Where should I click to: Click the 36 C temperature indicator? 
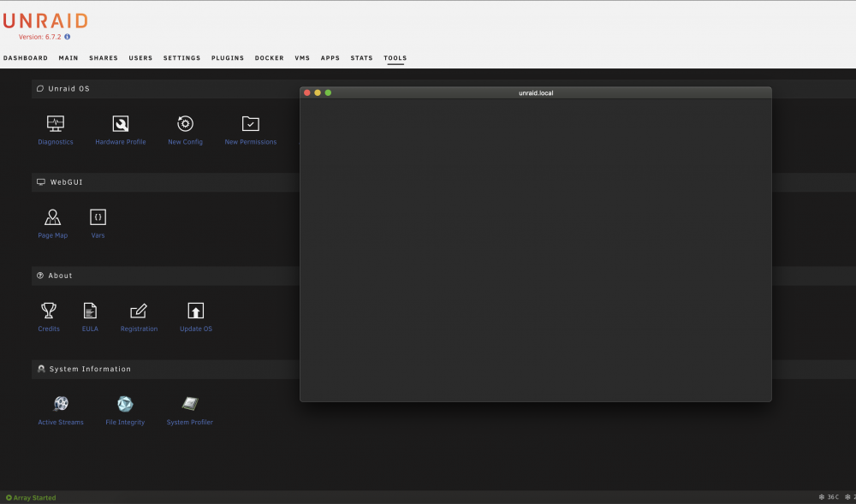pos(829,497)
